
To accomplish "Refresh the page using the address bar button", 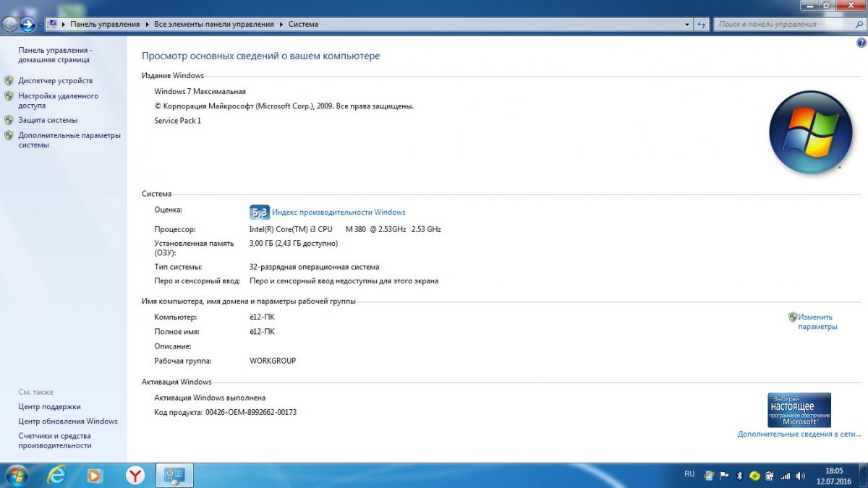I will pyautogui.click(x=701, y=24).
